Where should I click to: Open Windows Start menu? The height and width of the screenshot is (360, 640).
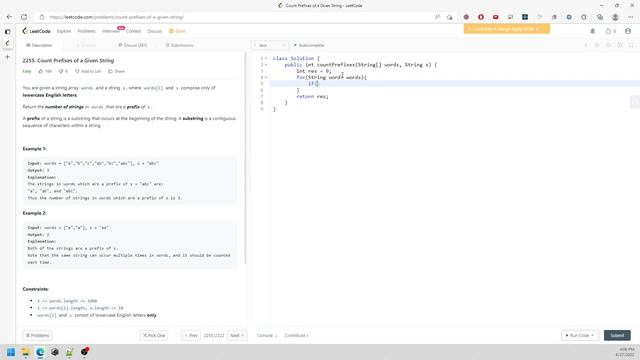click(x=11, y=352)
